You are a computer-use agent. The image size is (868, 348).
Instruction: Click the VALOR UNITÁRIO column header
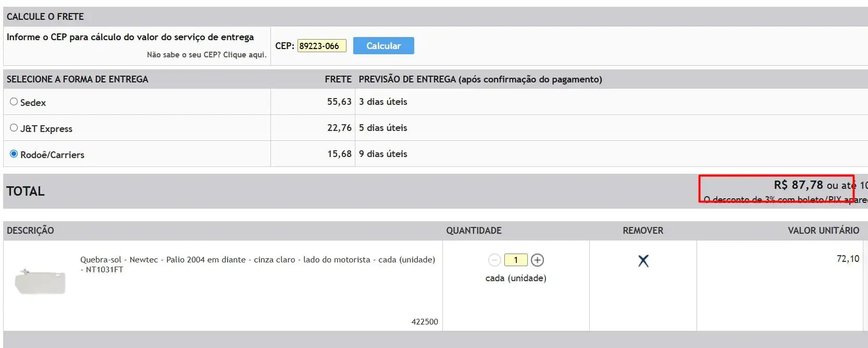823,231
